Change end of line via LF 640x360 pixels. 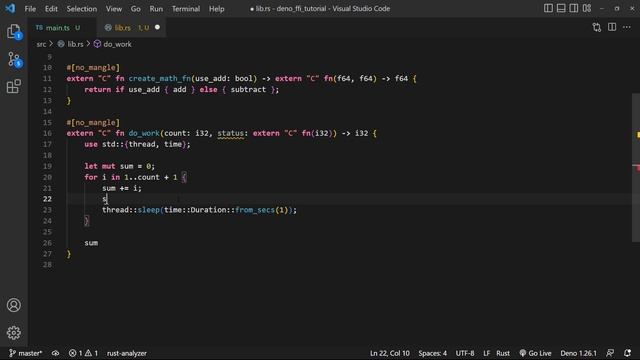pyautogui.click(x=487, y=353)
